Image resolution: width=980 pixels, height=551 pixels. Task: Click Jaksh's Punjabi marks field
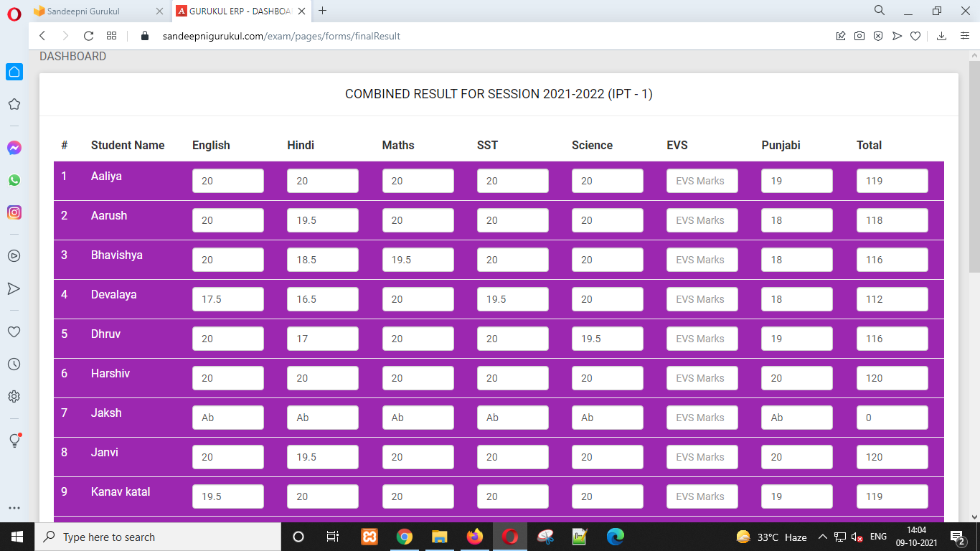pyautogui.click(x=797, y=418)
